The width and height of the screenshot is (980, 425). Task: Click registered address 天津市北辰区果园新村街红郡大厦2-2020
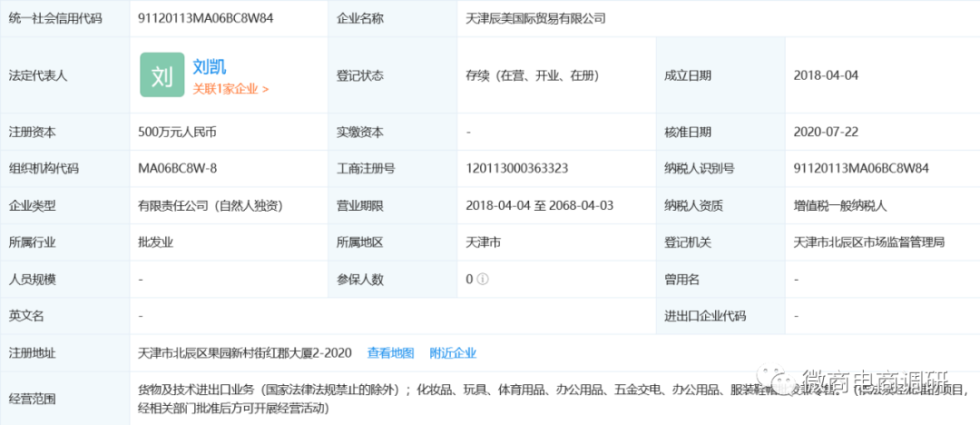245,353
